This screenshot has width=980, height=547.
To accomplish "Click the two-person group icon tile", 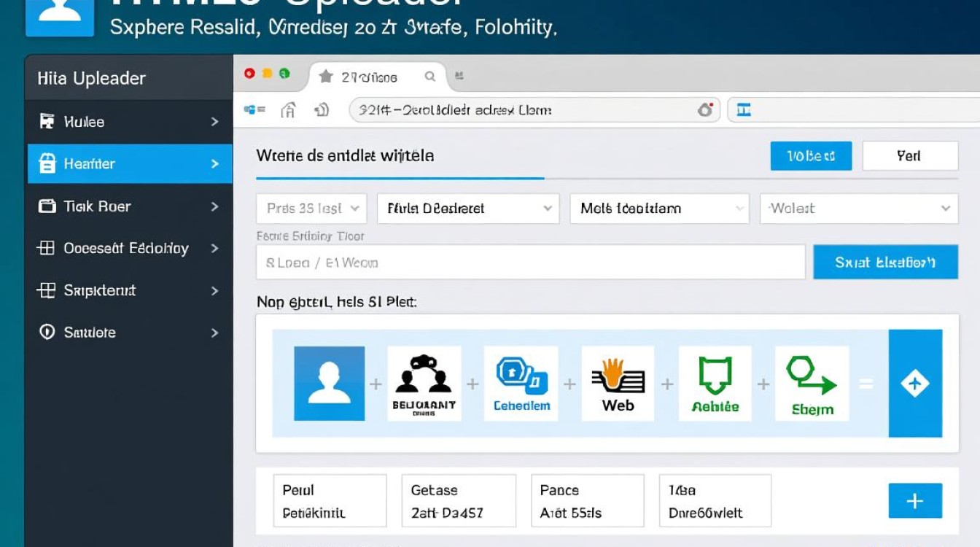I will 424,384.
